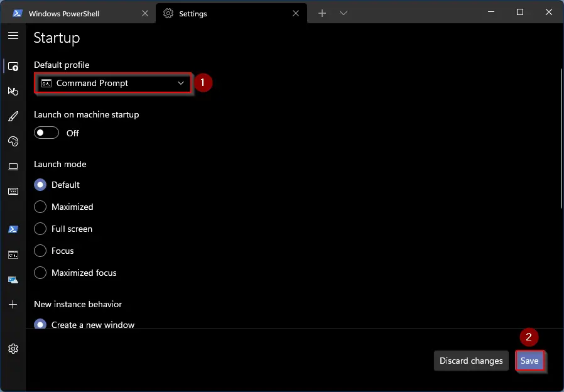The height and width of the screenshot is (392, 564).
Task: Select the Command Prompt profile sidebar icon
Action: (13, 255)
